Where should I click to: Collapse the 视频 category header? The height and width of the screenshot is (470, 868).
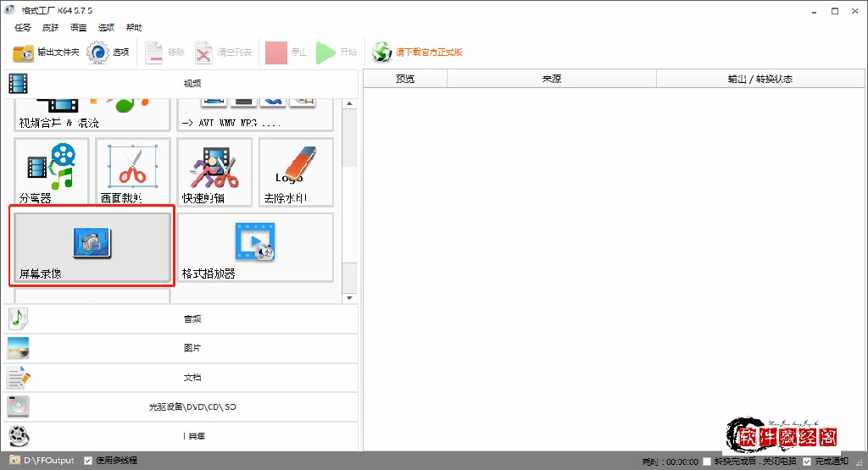(x=181, y=84)
